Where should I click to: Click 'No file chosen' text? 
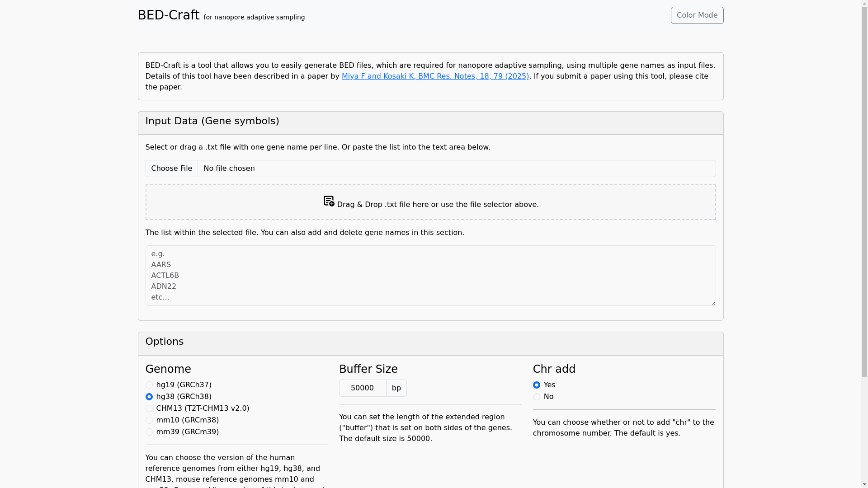pos(229,169)
